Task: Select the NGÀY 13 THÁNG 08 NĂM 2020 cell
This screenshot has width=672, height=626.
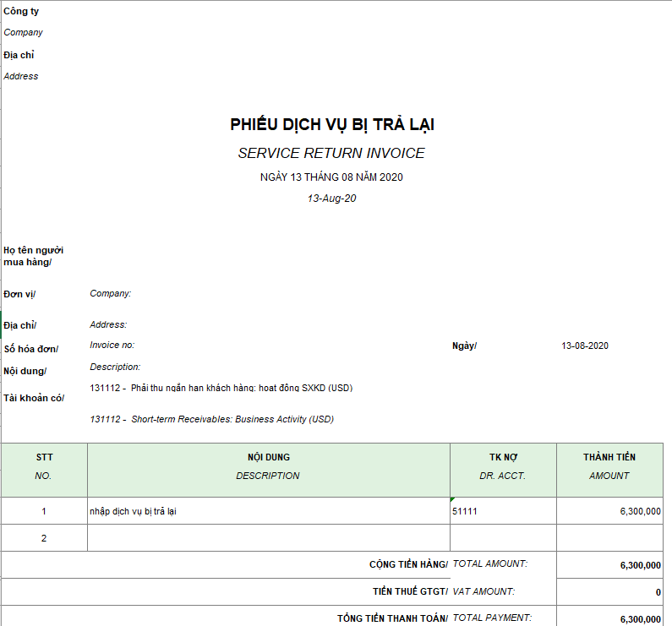Action: coord(331,177)
